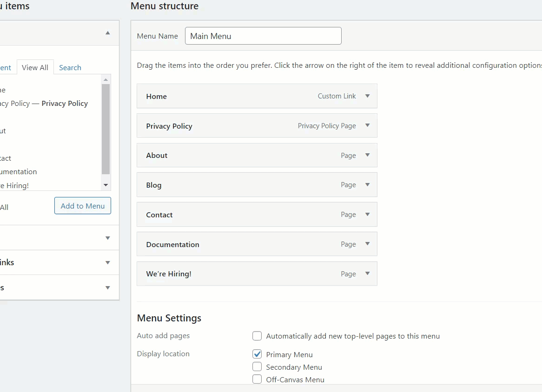542x392 pixels.
Task: Click the 'Auto add pages' label
Action: (x=163, y=336)
